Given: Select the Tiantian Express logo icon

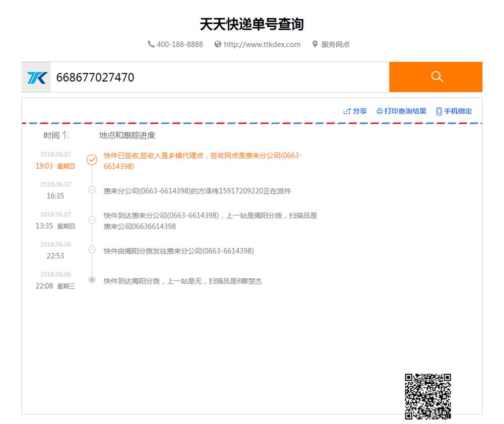Looking at the screenshot, I should 37,78.
